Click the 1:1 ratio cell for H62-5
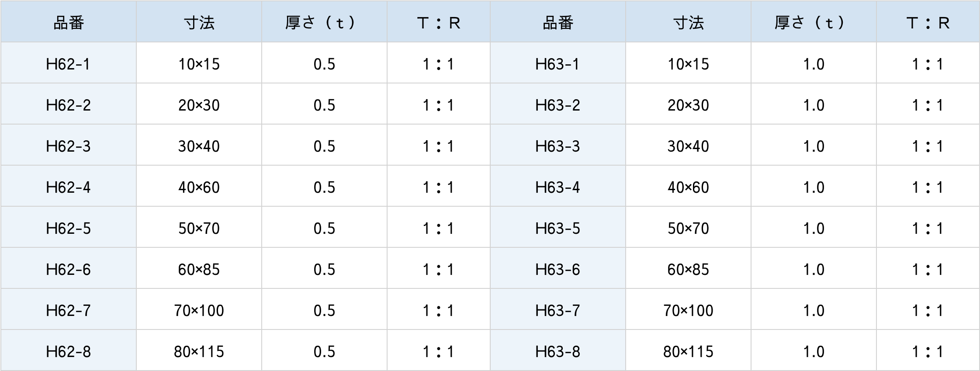The width and height of the screenshot is (980, 371). coord(438,229)
